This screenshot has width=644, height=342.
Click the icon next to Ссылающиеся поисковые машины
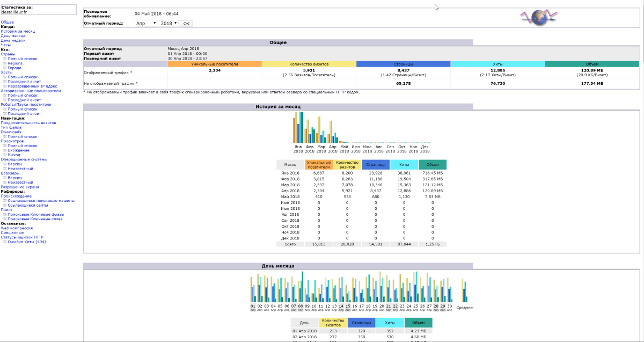5,201
